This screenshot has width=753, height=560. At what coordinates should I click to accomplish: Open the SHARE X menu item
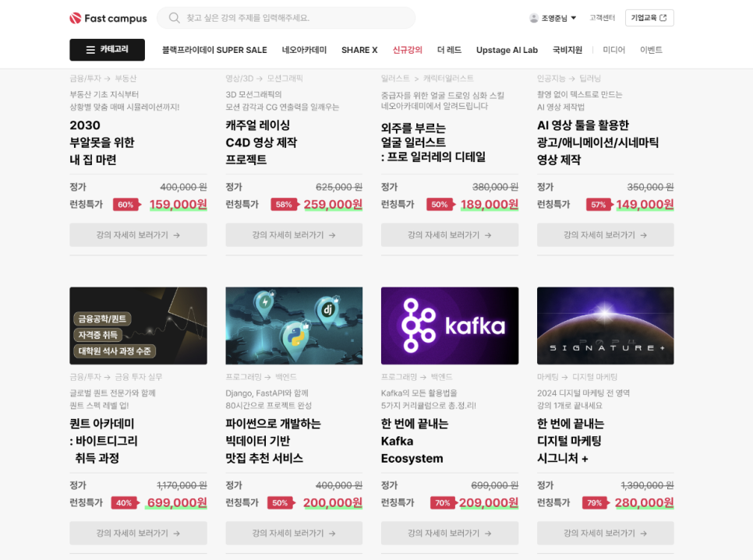pos(359,50)
